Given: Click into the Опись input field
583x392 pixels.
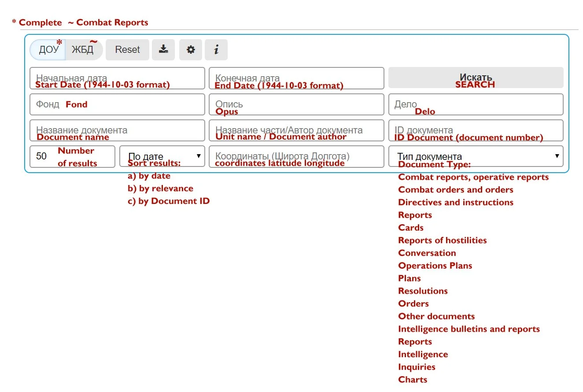Looking at the screenshot, I should point(296,104).
